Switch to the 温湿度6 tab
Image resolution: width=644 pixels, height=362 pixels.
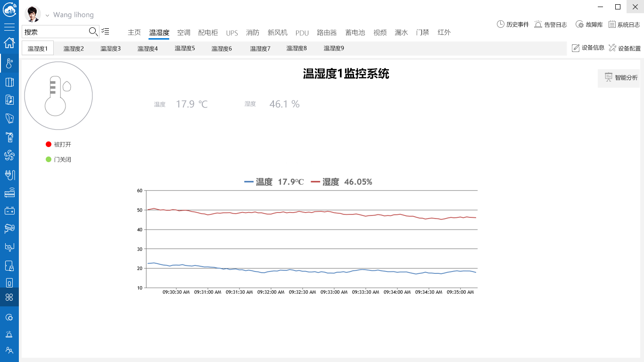[222, 48]
